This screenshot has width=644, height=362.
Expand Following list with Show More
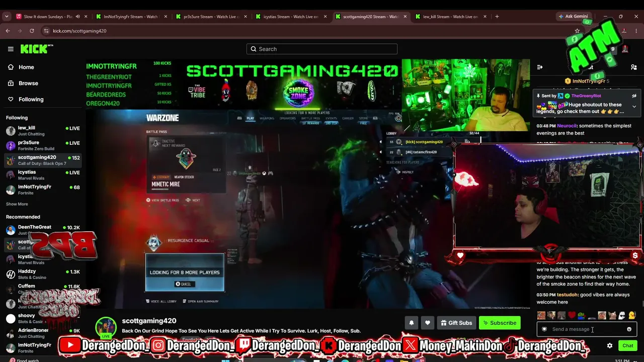click(17, 204)
